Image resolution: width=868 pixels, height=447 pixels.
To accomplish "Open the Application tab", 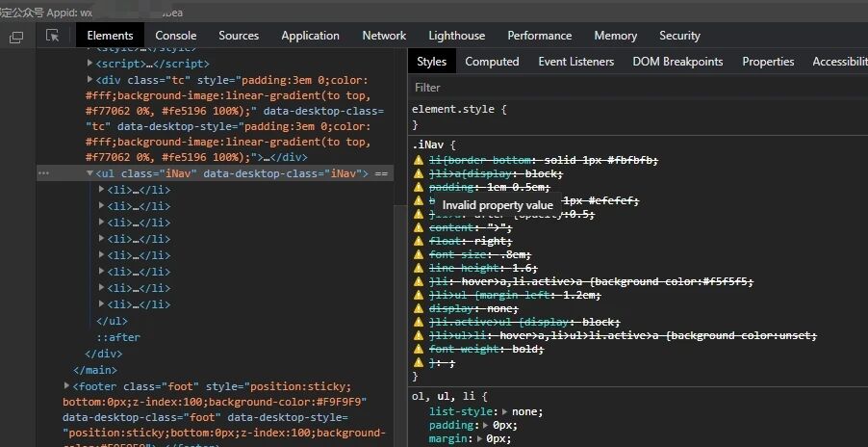I will [310, 36].
